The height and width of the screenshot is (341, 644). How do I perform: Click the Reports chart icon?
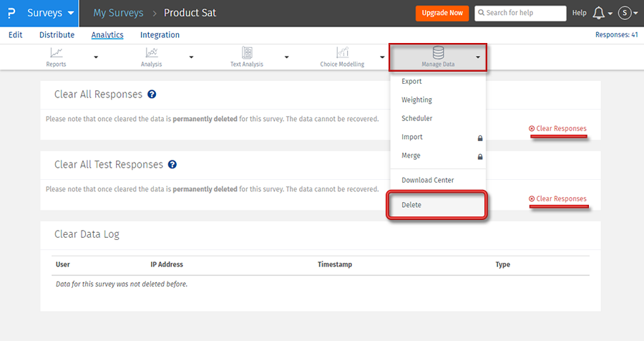(56, 52)
